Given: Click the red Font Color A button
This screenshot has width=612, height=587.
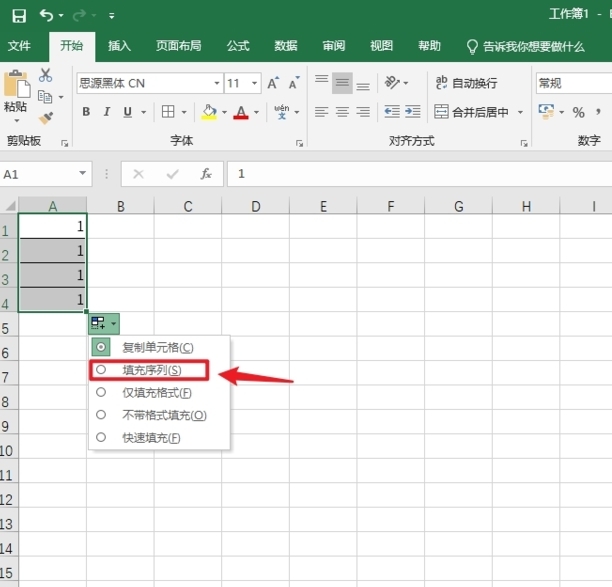Looking at the screenshot, I should (x=241, y=112).
